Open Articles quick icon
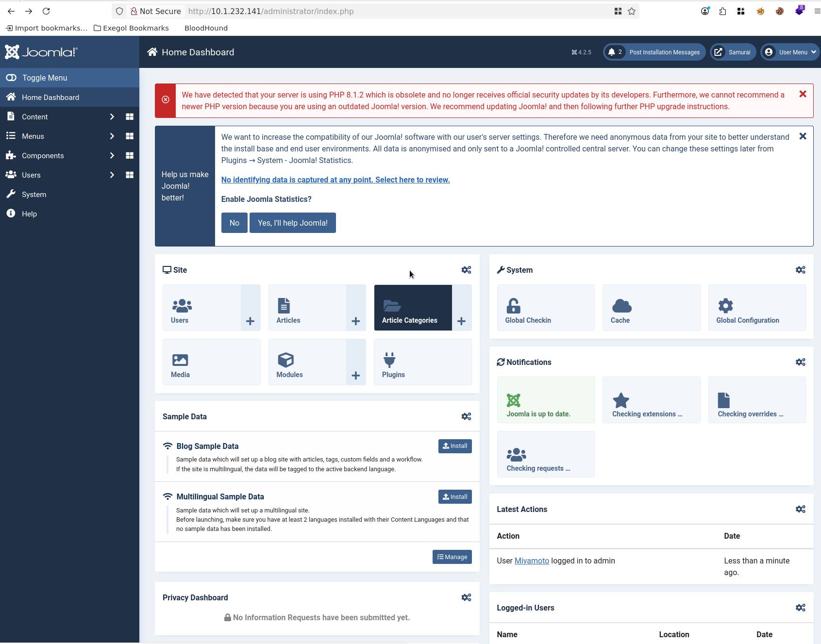Viewport: 821px width, 644px height. pos(307,308)
